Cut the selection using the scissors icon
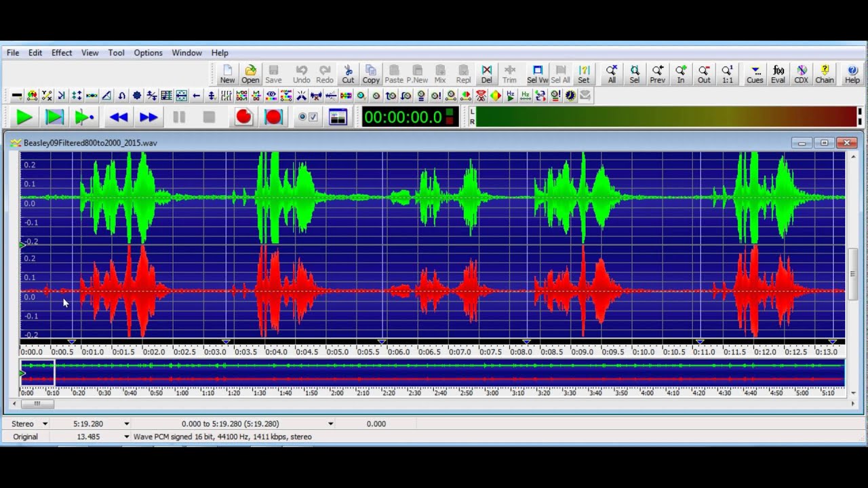This screenshot has width=868, height=488. coord(348,75)
